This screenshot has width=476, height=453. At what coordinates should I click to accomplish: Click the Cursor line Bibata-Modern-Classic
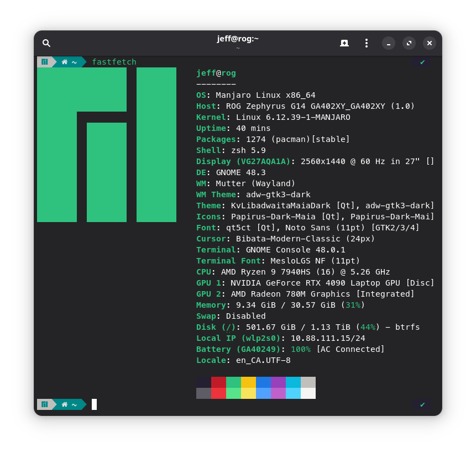286,239
